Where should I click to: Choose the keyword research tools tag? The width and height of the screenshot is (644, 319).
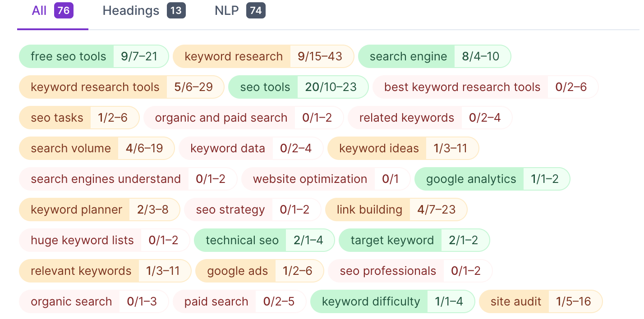click(122, 87)
